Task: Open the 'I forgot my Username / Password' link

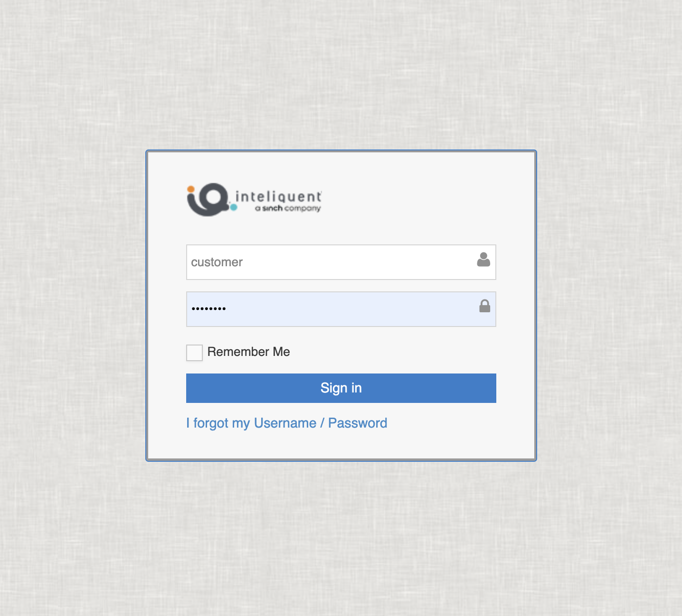Action: [286, 423]
